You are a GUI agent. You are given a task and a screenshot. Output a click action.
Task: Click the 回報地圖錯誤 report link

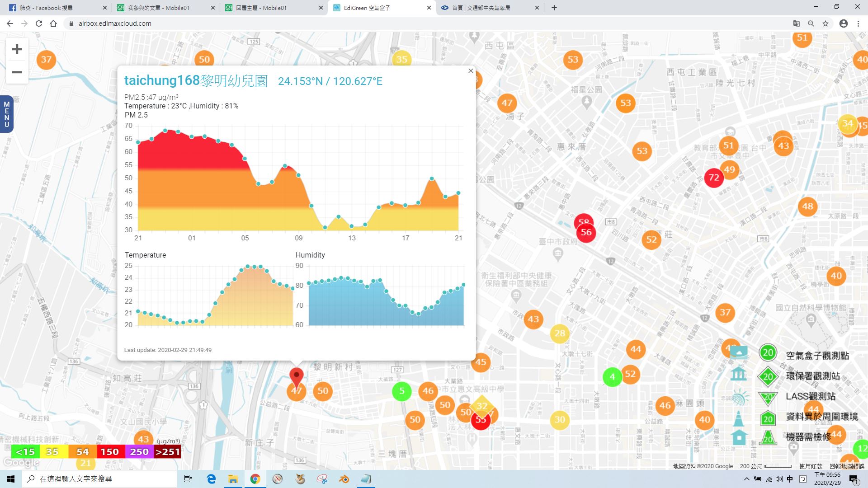(x=846, y=466)
